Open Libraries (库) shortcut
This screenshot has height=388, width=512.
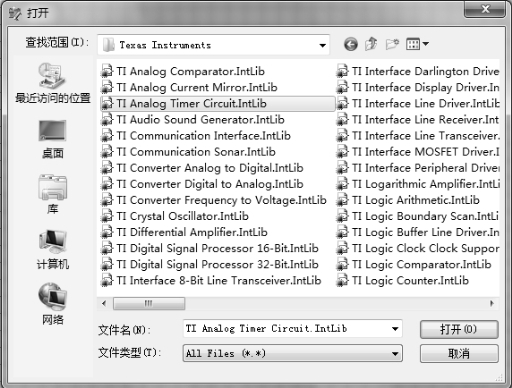coord(53,194)
